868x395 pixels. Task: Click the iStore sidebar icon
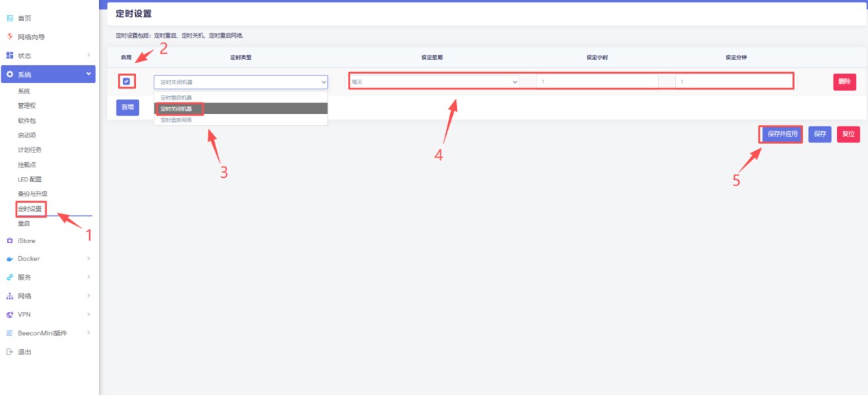[10, 240]
